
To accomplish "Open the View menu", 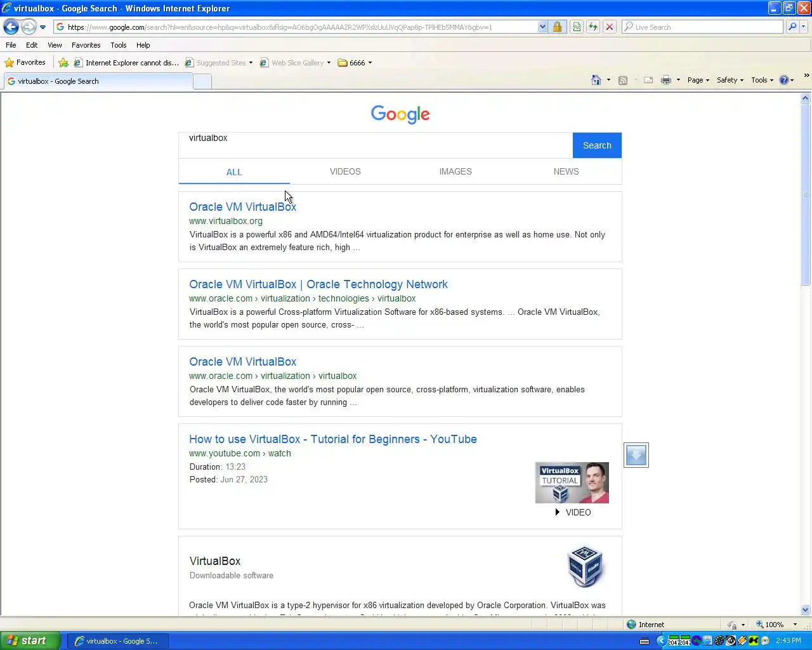I will 55,45.
